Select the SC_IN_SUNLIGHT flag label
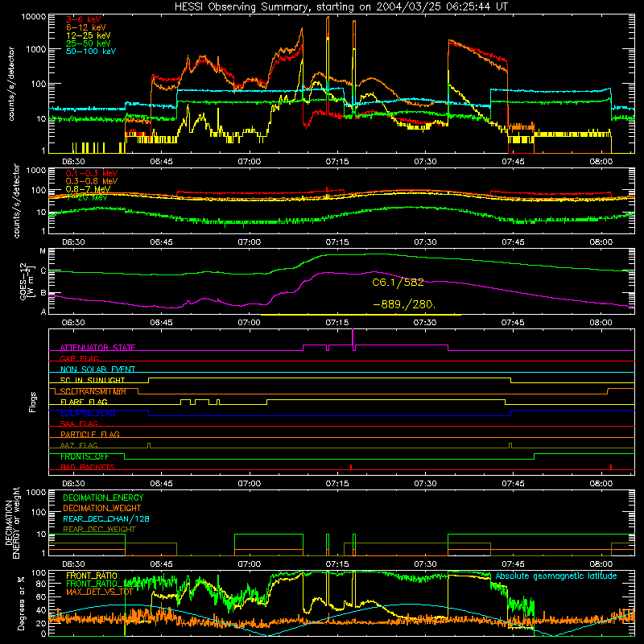This screenshot has height=644, width=644. click(93, 380)
